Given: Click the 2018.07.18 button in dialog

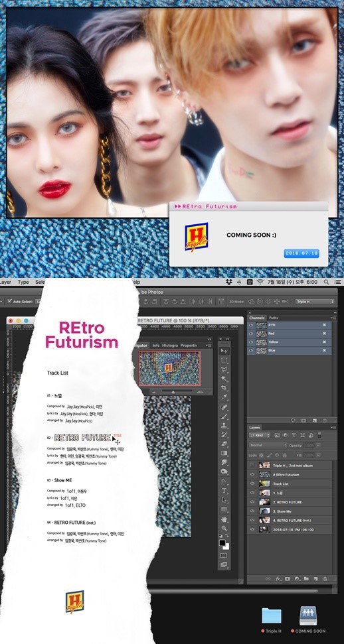Looking at the screenshot, I should 301,254.
